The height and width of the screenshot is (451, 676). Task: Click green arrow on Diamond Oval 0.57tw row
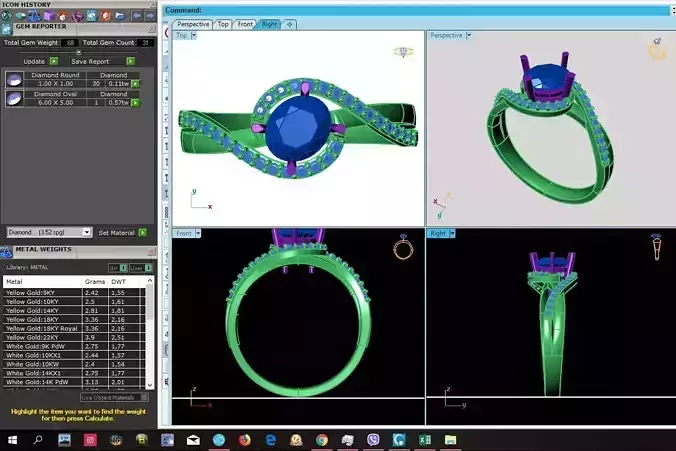click(x=136, y=103)
